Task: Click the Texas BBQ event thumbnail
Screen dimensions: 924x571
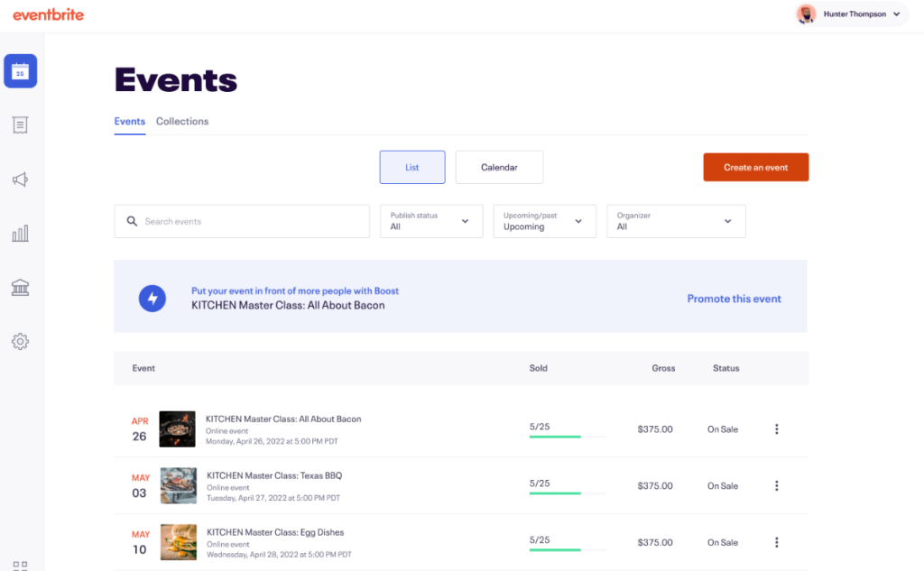Action: [x=179, y=485]
